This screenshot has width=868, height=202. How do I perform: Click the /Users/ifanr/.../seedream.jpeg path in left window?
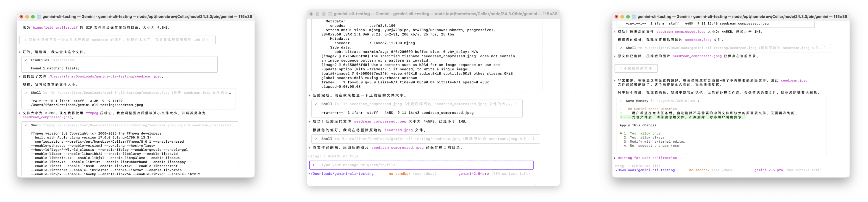pos(105,77)
